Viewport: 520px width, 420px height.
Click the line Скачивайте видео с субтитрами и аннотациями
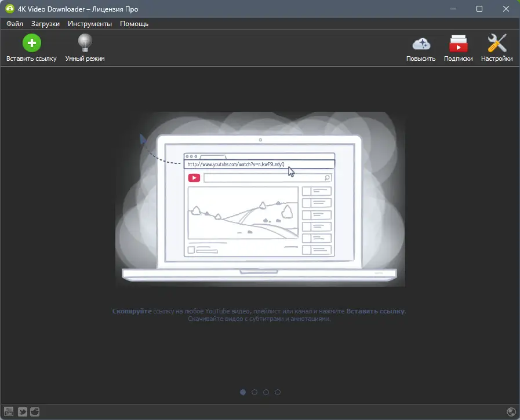[x=259, y=319]
